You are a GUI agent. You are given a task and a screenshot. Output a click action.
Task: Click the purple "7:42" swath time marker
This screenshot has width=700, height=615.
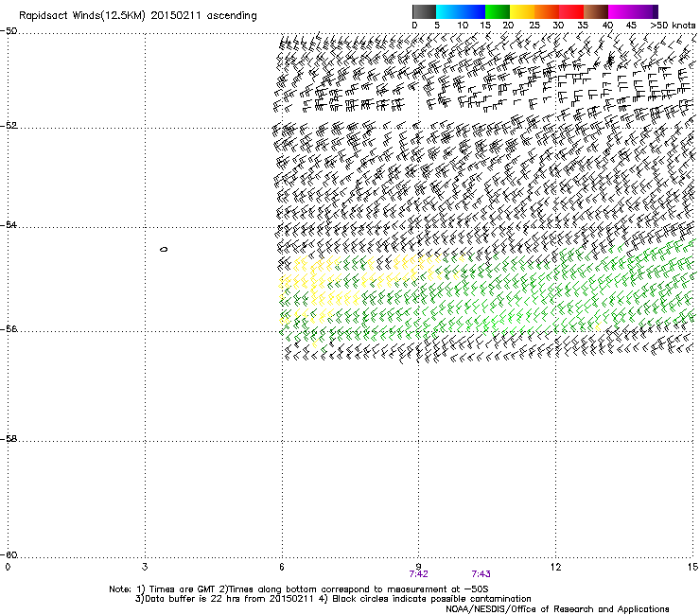[x=418, y=574]
